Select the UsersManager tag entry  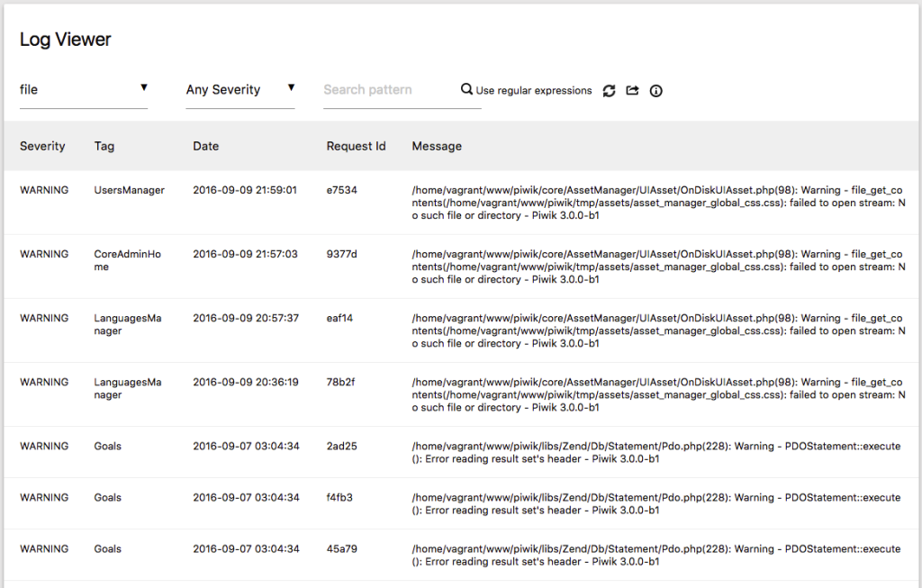(130, 190)
